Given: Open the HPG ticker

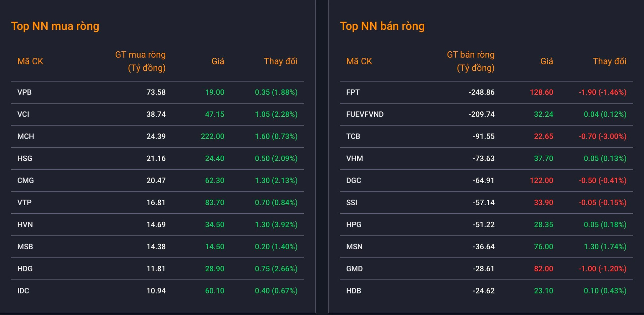Looking at the screenshot, I should click(x=354, y=225).
